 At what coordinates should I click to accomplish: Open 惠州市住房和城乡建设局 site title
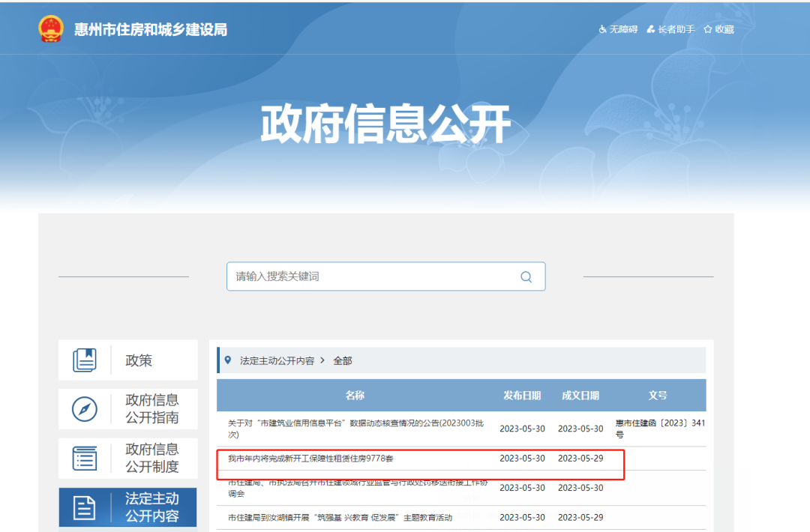[x=151, y=30]
